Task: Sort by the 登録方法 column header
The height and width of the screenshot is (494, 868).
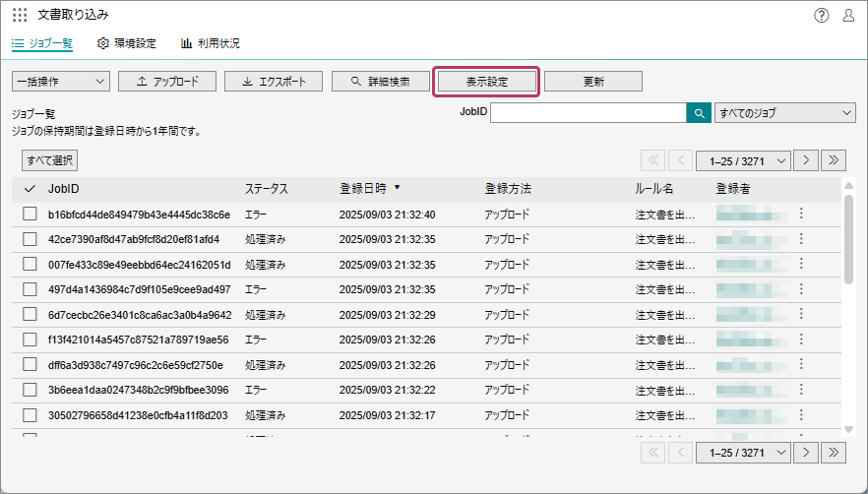Action: click(x=508, y=189)
